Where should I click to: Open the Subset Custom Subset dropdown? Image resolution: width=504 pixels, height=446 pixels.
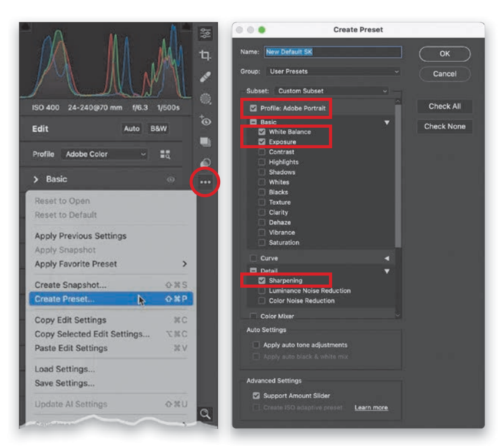coord(331,91)
